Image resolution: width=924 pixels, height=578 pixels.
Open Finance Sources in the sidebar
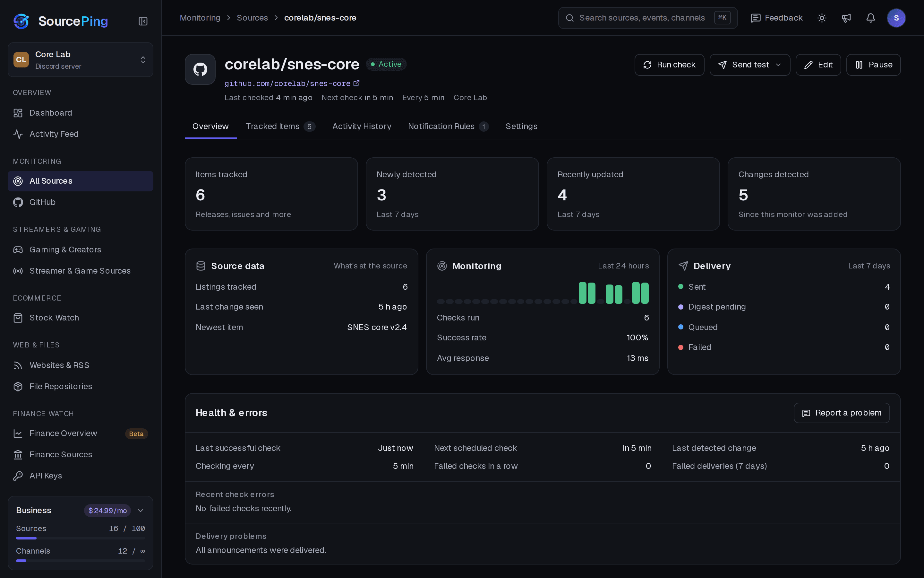[81, 454]
